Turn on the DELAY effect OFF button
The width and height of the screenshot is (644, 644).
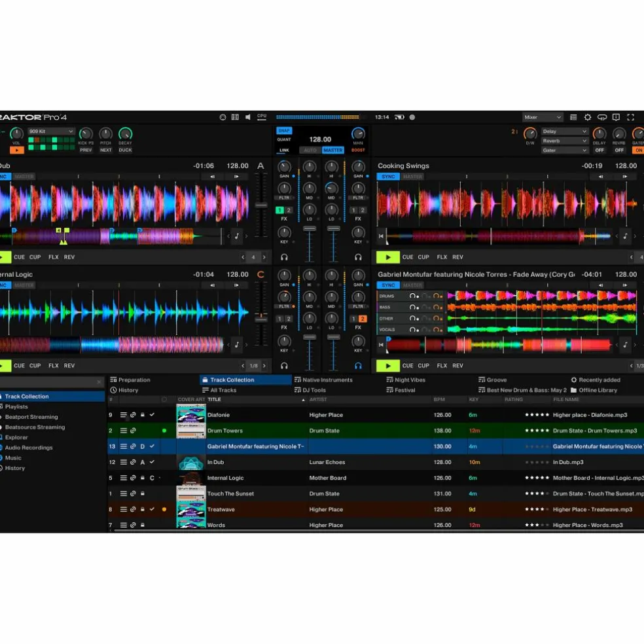(599, 151)
